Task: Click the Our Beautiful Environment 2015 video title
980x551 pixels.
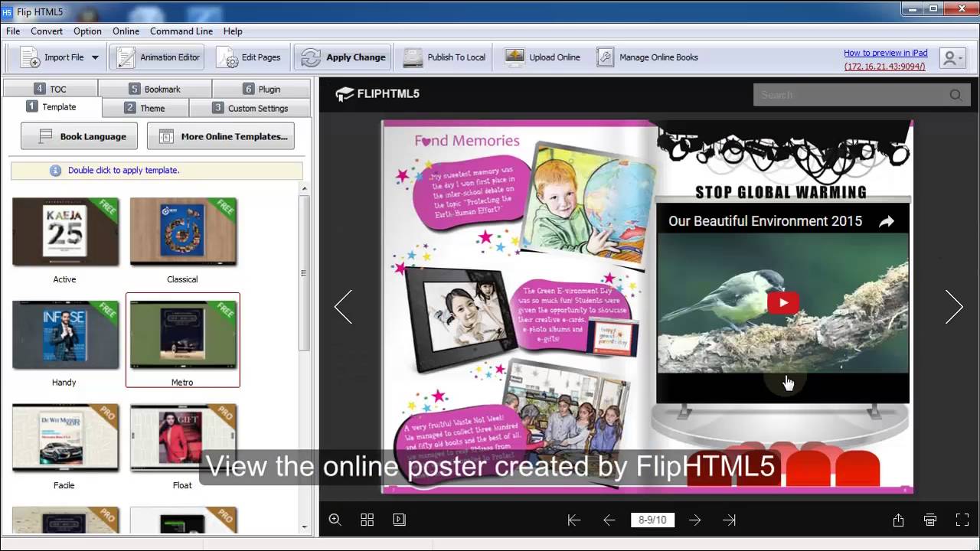Action: pos(765,221)
